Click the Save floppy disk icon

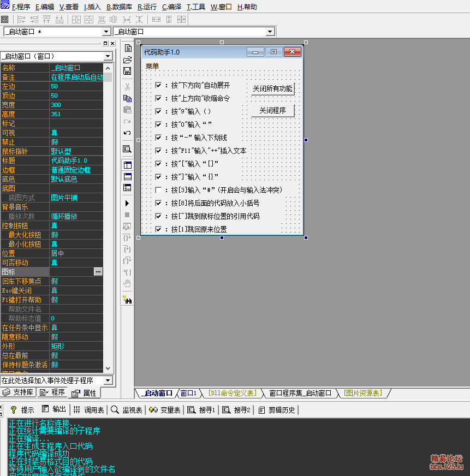pyautogui.click(x=128, y=71)
